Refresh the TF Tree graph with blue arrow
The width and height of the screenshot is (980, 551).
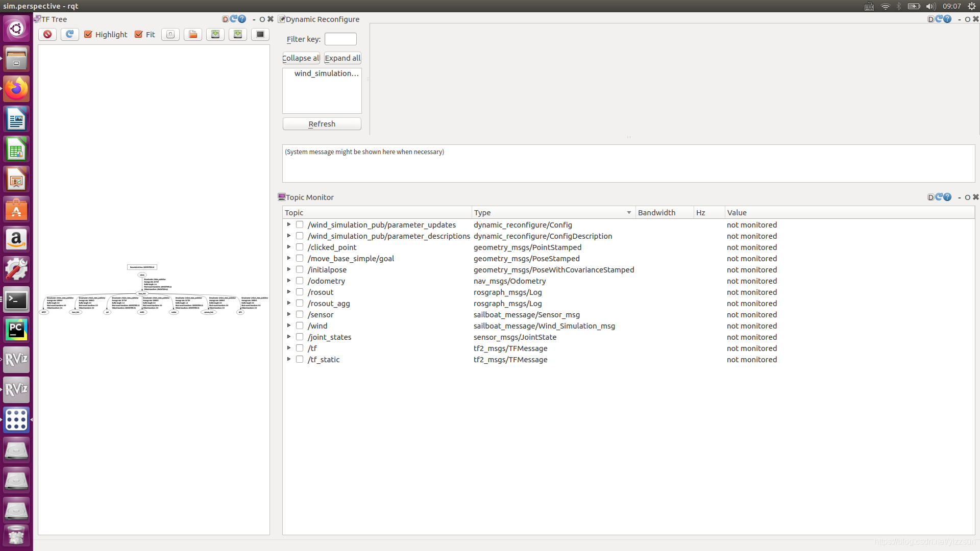pyautogui.click(x=70, y=34)
